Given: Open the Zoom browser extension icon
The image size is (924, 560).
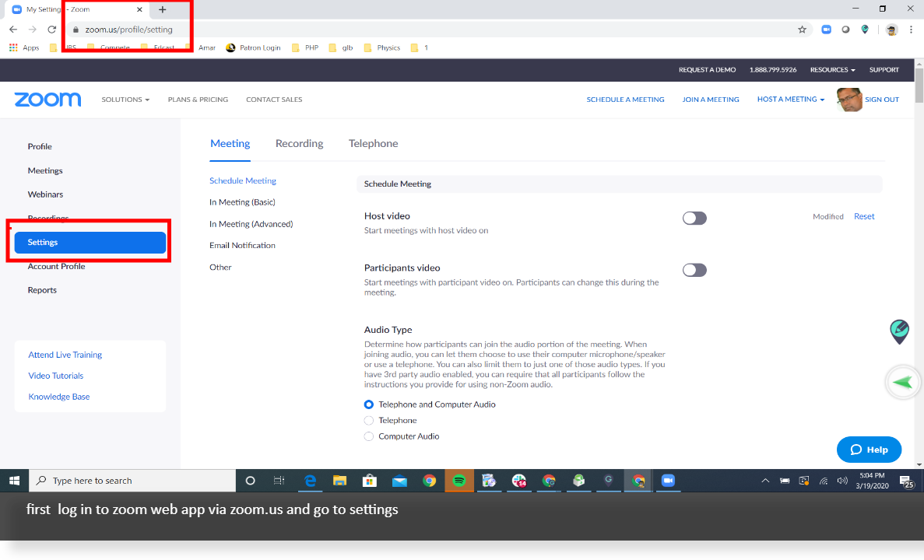Looking at the screenshot, I should click(826, 30).
